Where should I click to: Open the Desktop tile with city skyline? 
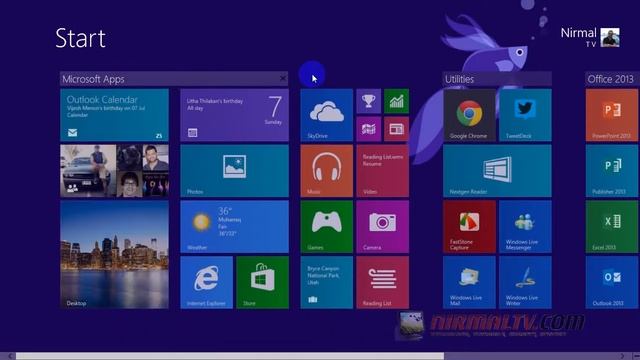[x=114, y=255]
